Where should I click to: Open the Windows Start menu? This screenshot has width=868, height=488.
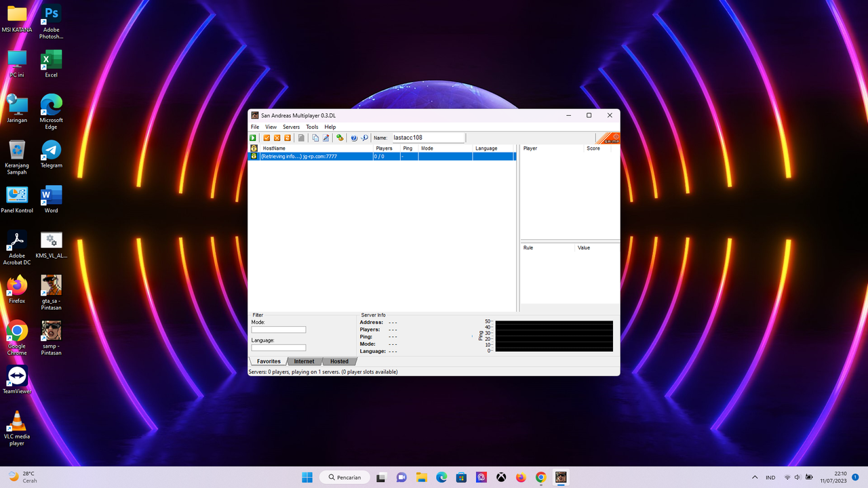coord(307,477)
